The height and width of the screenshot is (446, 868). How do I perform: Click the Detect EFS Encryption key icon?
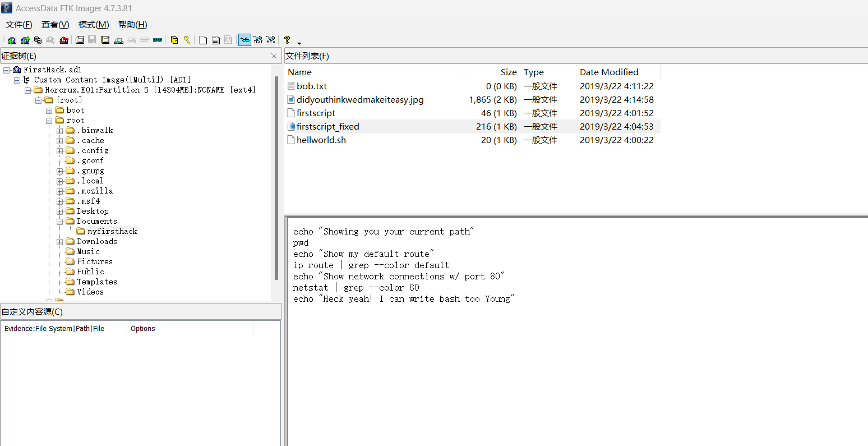(x=187, y=40)
